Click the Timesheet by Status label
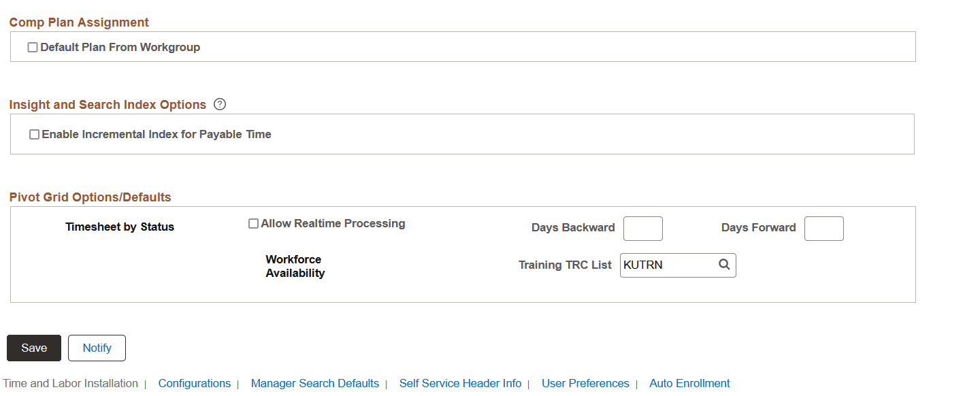The width and height of the screenshot is (980, 396). coord(120,227)
